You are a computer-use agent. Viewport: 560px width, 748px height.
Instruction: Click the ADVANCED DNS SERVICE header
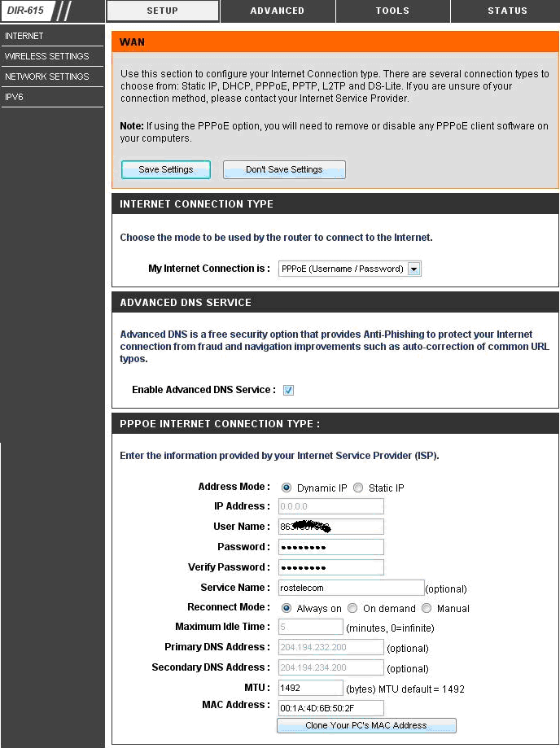(186, 303)
